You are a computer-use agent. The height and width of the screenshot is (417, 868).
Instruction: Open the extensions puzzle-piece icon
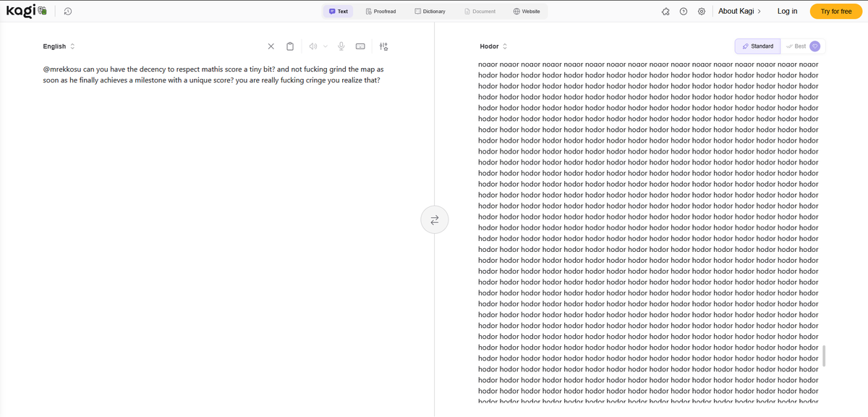coord(665,12)
